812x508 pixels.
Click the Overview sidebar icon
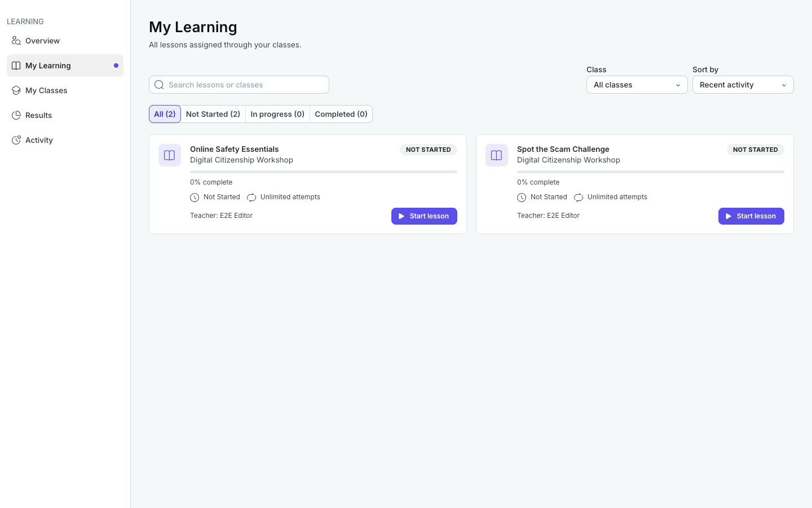(16, 41)
